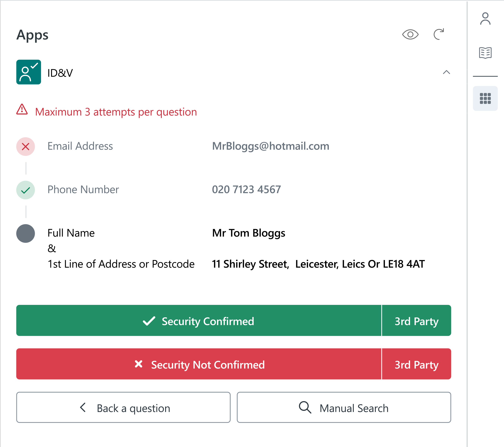The height and width of the screenshot is (447, 504).
Task: Go back a question
Action: [123, 408]
